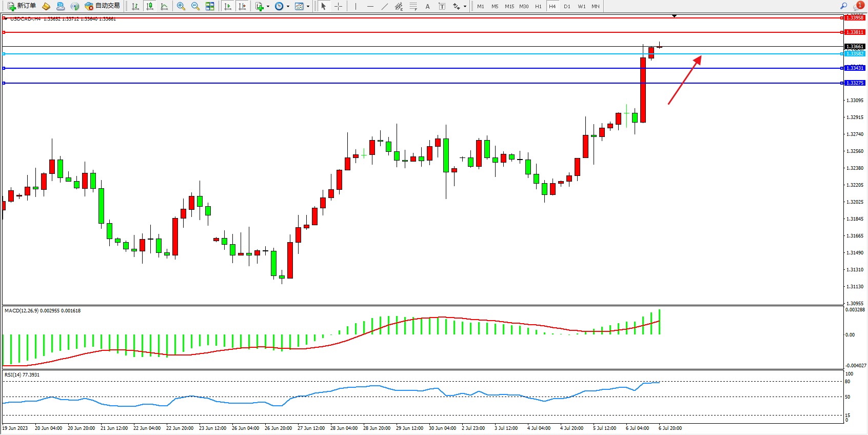Select the Fibonacci retracement tool
This screenshot has height=435, width=868.
413,6
